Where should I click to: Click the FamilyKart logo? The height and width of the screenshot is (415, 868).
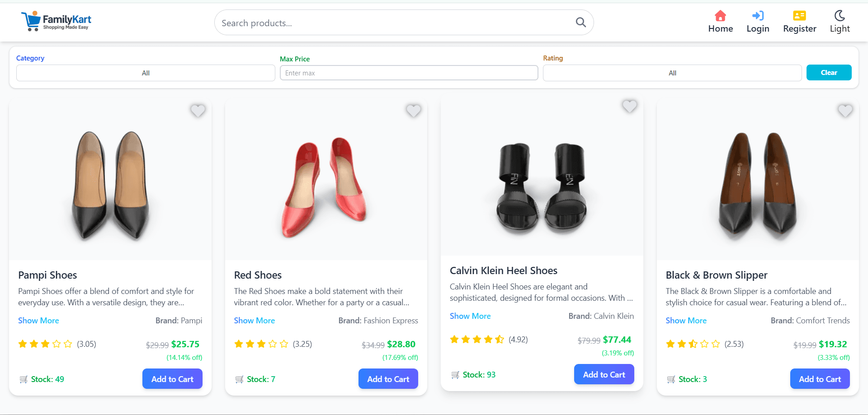coord(56,21)
